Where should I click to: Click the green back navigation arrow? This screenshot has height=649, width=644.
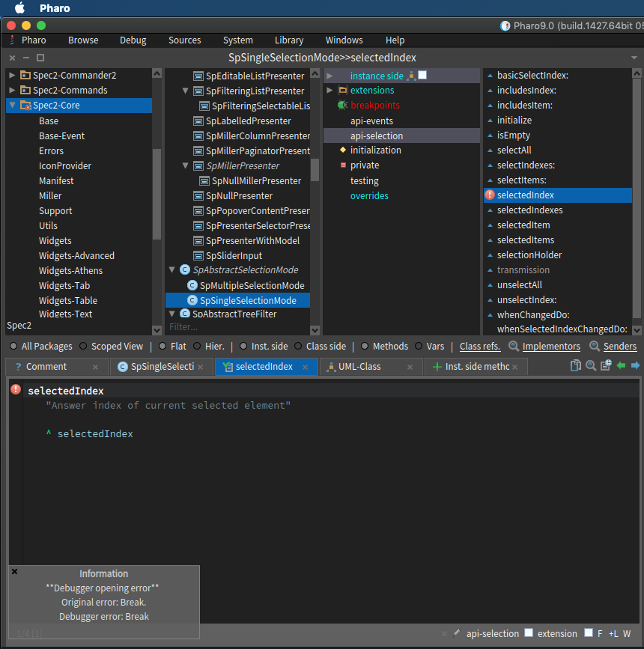point(621,365)
